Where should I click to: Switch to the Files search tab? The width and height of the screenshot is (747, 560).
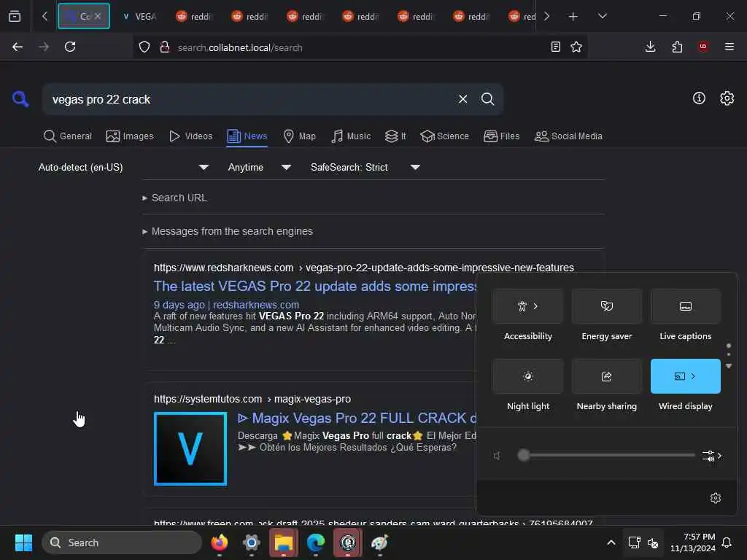[x=502, y=136]
